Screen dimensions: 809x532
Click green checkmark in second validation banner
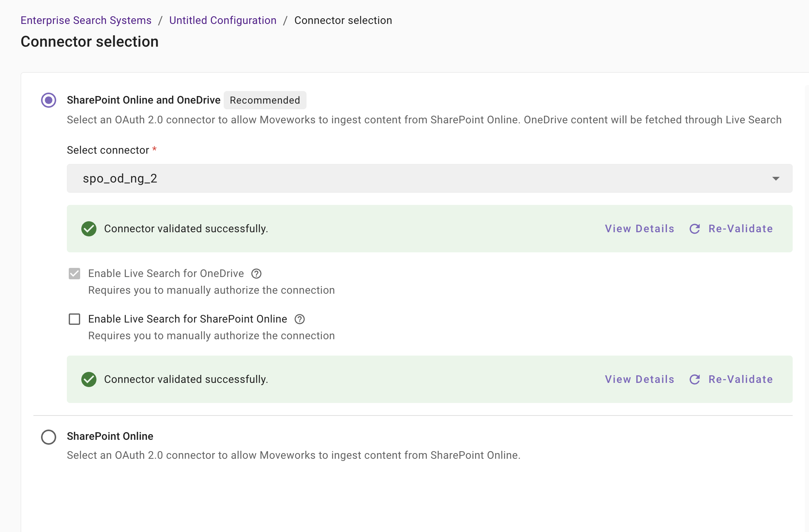tap(89, 379)
